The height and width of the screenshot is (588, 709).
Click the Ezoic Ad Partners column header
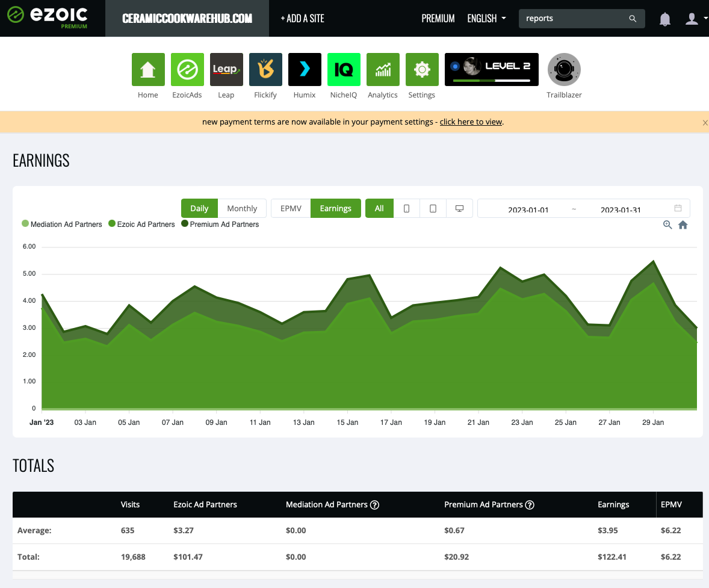click(x=205, y=505)
